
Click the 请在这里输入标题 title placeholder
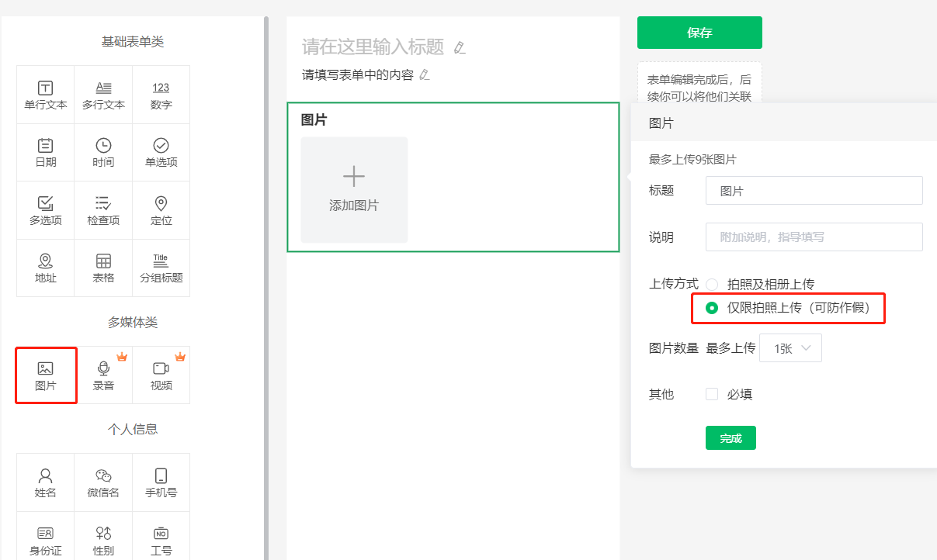pyautogui.click(x=373, y=47)
